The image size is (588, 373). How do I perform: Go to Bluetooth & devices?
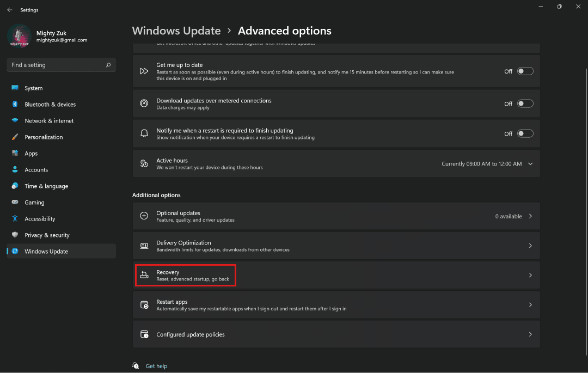click(x=62, y=104)
